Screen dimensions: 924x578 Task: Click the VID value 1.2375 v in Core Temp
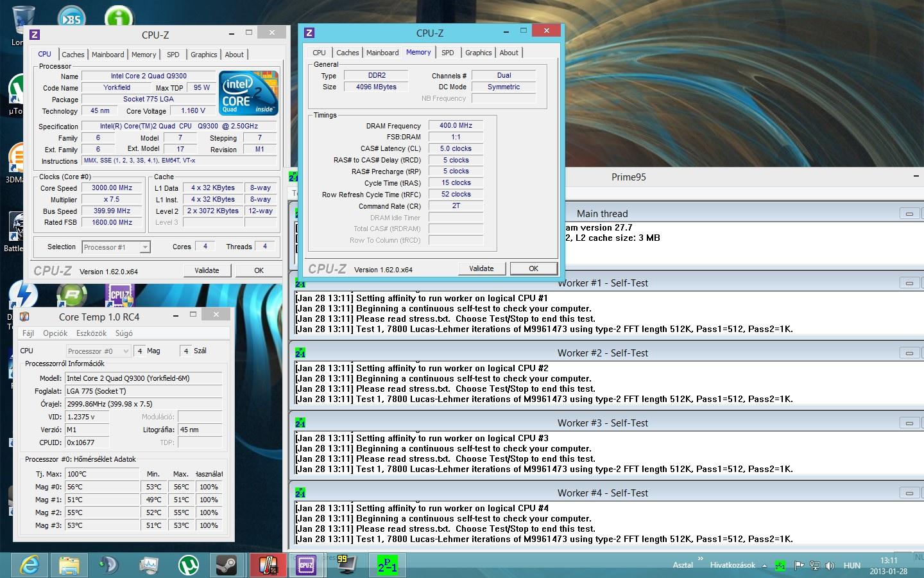(x=87, y=417)
